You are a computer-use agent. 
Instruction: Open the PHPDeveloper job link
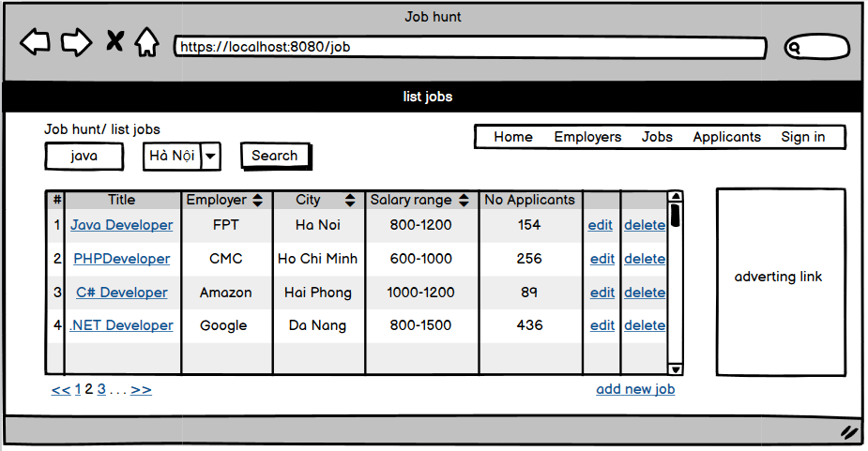point(122,259)
